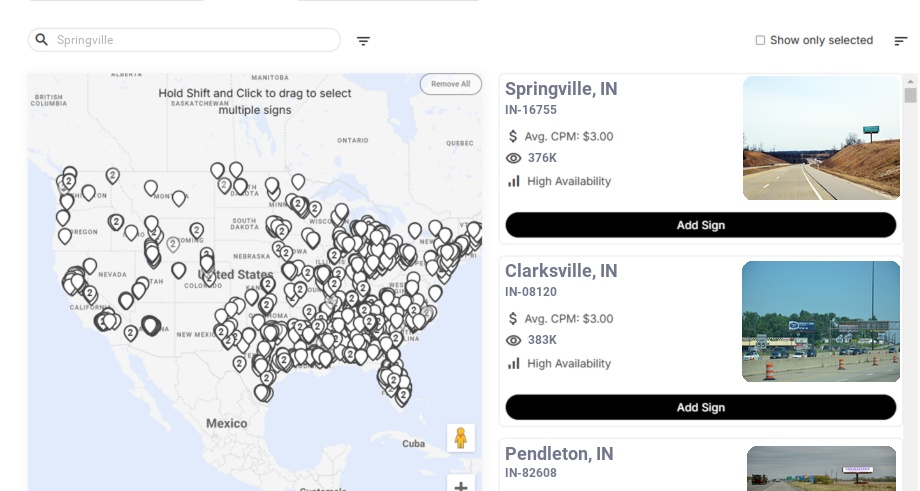
Task: Click the results list scrollbar thumb
Action: (x=910, y=95)
